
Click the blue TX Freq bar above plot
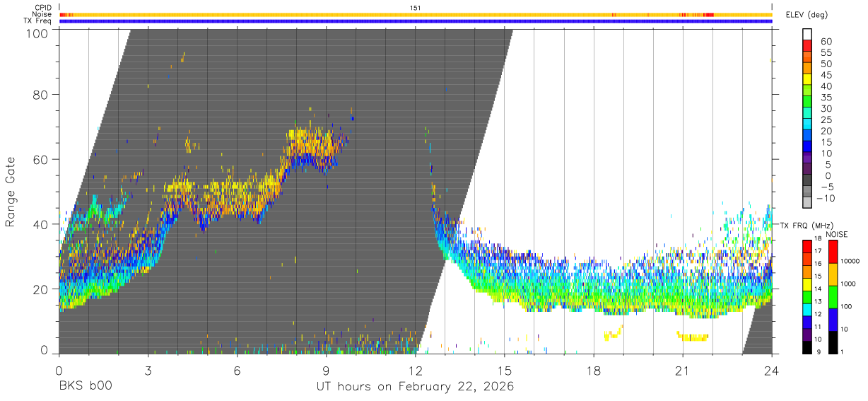pyautogui.click(x=416, y=21)
